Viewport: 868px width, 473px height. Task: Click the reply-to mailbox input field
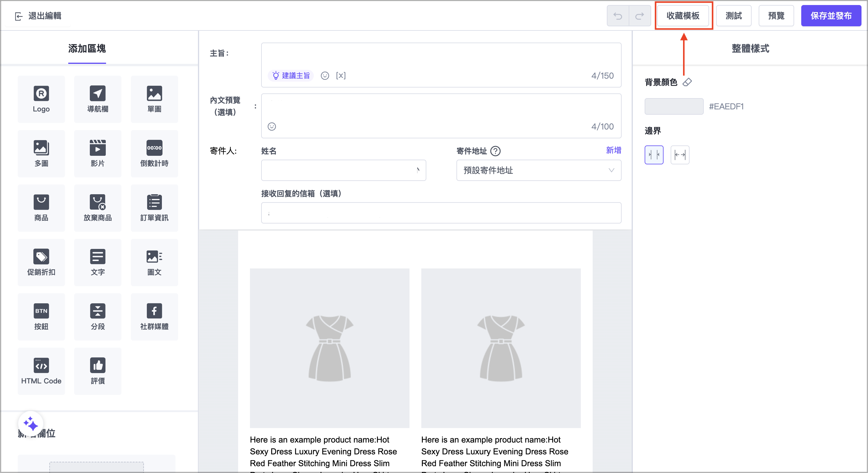(441, 213)
